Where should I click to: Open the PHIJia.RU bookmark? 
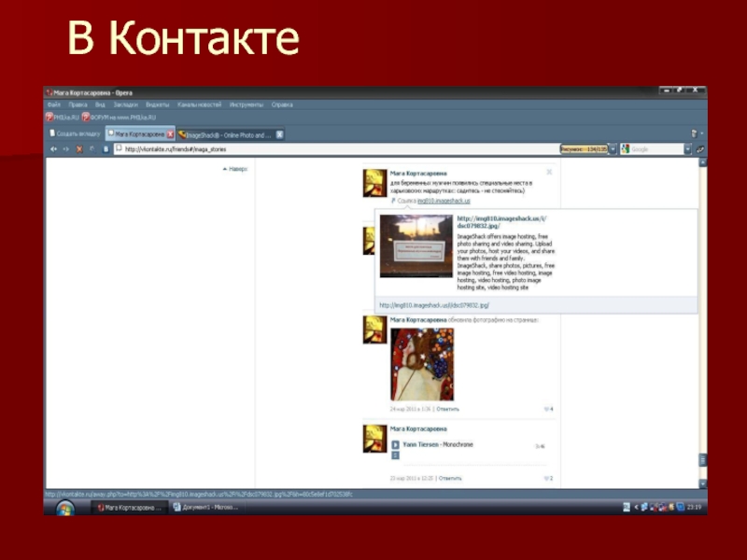click(63, 118)
